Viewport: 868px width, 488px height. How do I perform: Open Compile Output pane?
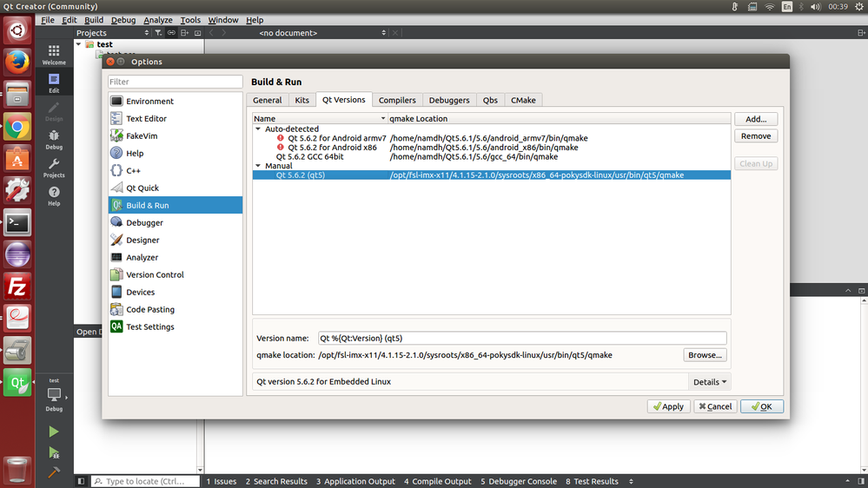pyautogui.click(x=437, y=481)
